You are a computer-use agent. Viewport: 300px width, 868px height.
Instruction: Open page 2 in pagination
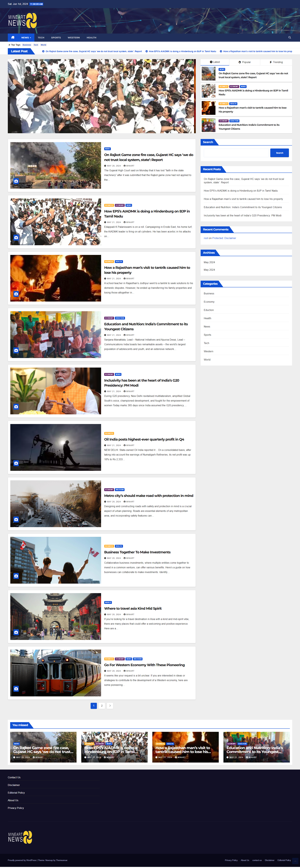(102, 706)
